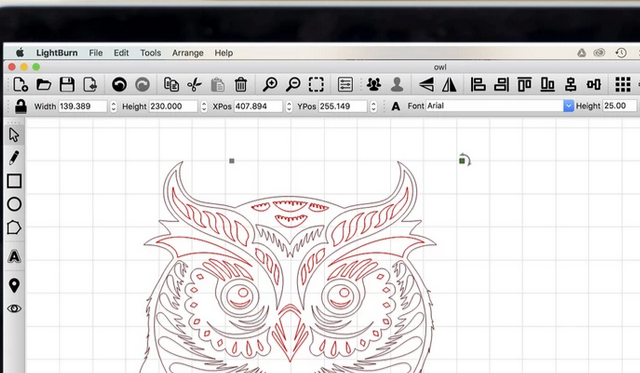Click the Flip Horizontal mirror icon
The width and height of the screenshot is (640, 373).
pyautogui.click(x=449, y=84)
